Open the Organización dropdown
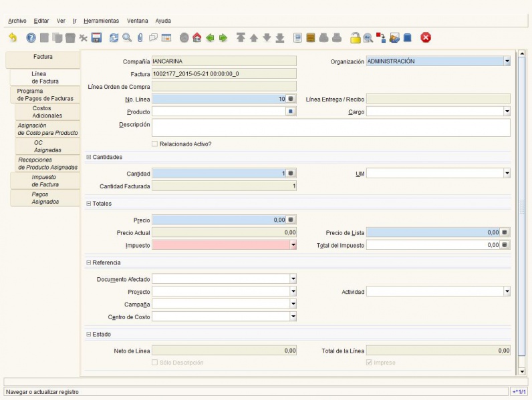Image resolution: width=532 pixels, height=400 pixels. click(x=507, y=61)
